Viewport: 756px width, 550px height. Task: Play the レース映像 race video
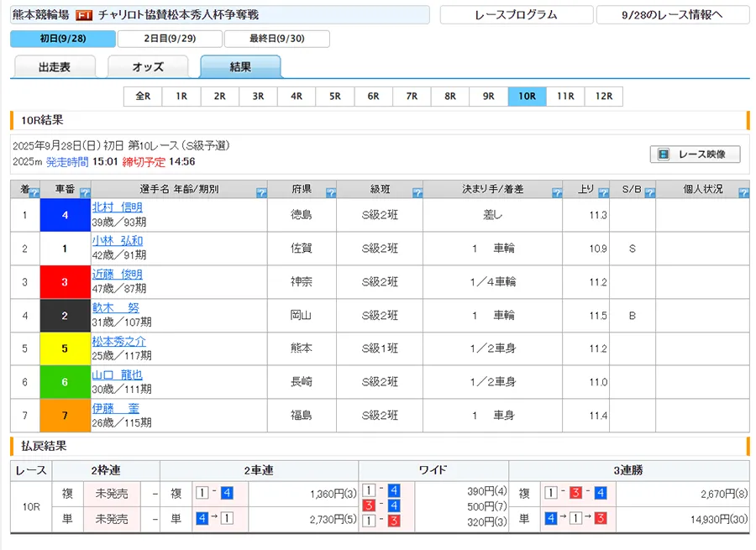[694, 155]
